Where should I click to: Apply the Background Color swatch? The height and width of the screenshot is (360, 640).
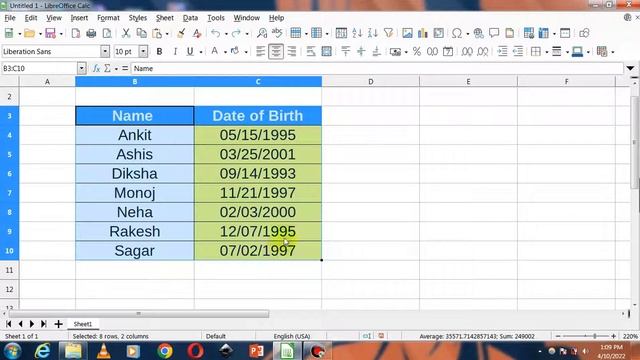point(235,51)
